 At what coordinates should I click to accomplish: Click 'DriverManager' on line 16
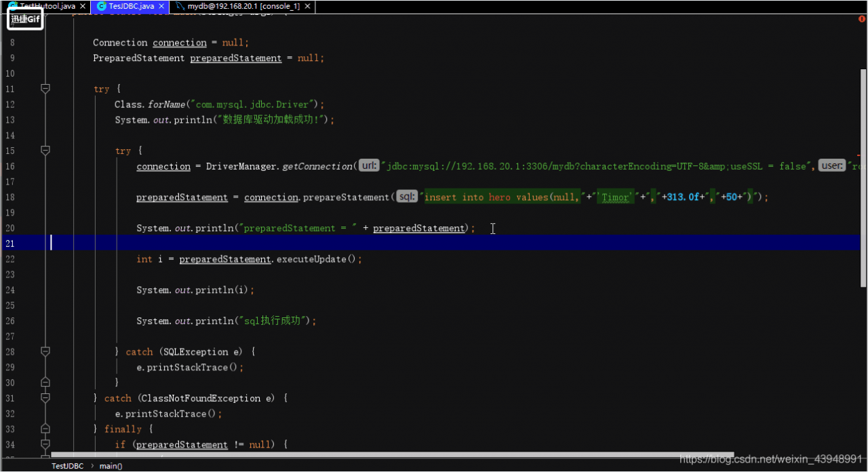(x=241, y=166)
